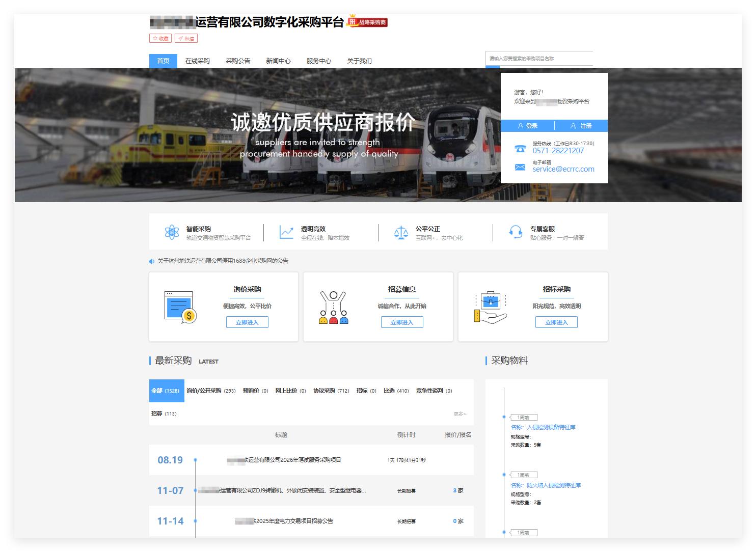Click the 专属客服 headset icon

pos(516,232)
